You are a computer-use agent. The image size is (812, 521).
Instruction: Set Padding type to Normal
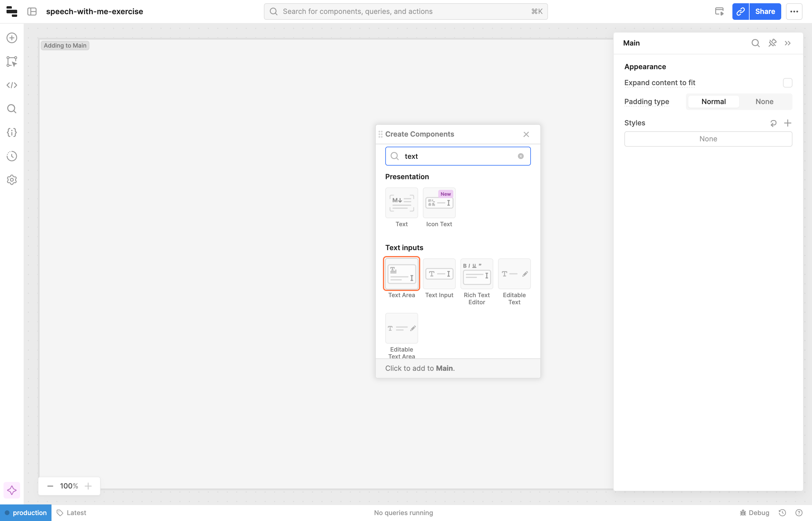point(713,101)
